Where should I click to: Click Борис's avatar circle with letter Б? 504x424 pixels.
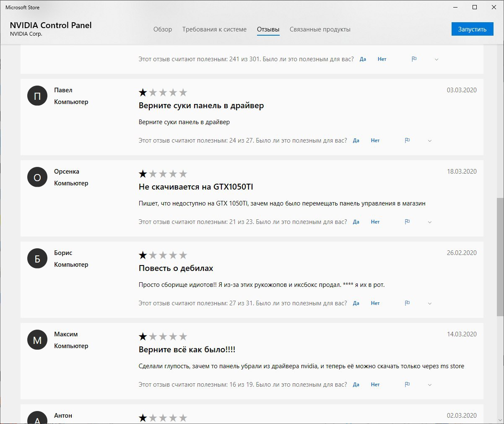click(x=37, y=259)
